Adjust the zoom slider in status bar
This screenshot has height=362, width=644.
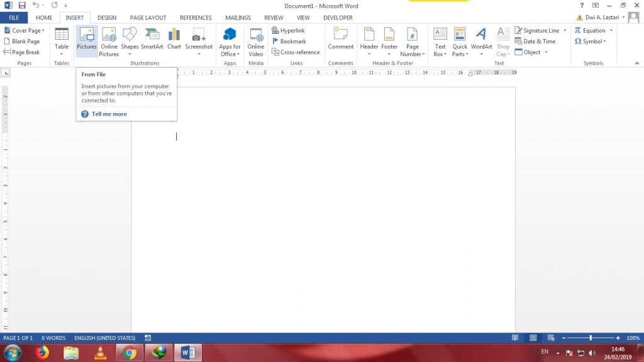590,338
